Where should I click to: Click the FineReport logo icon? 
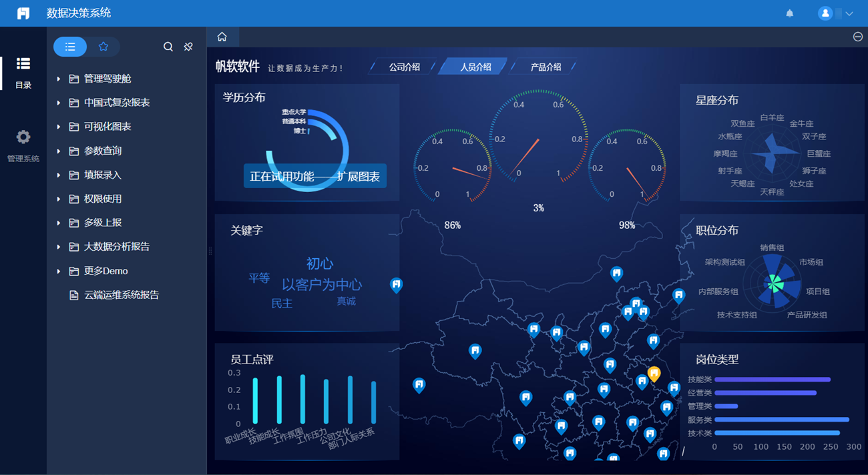pos(23,13)
